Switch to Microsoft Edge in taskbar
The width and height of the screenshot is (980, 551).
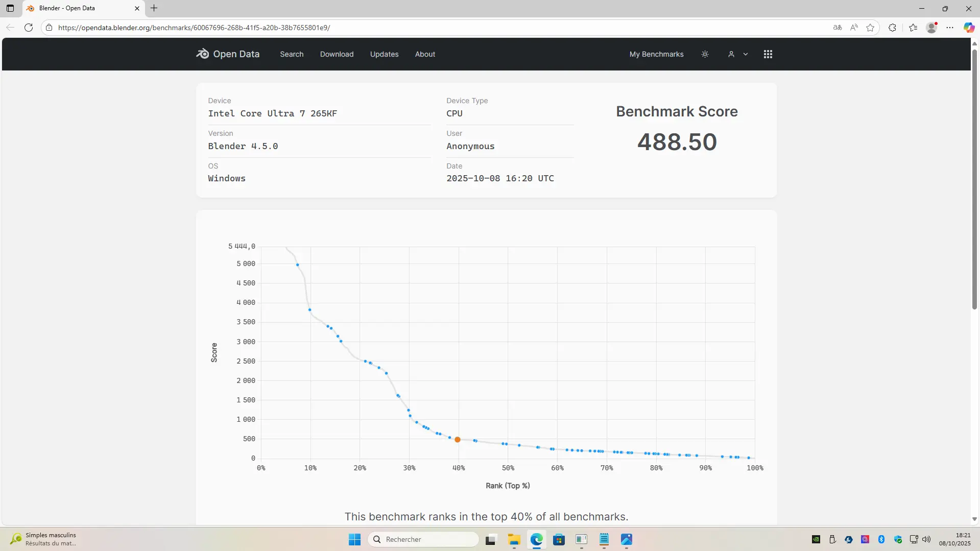[x=536, y=539]
